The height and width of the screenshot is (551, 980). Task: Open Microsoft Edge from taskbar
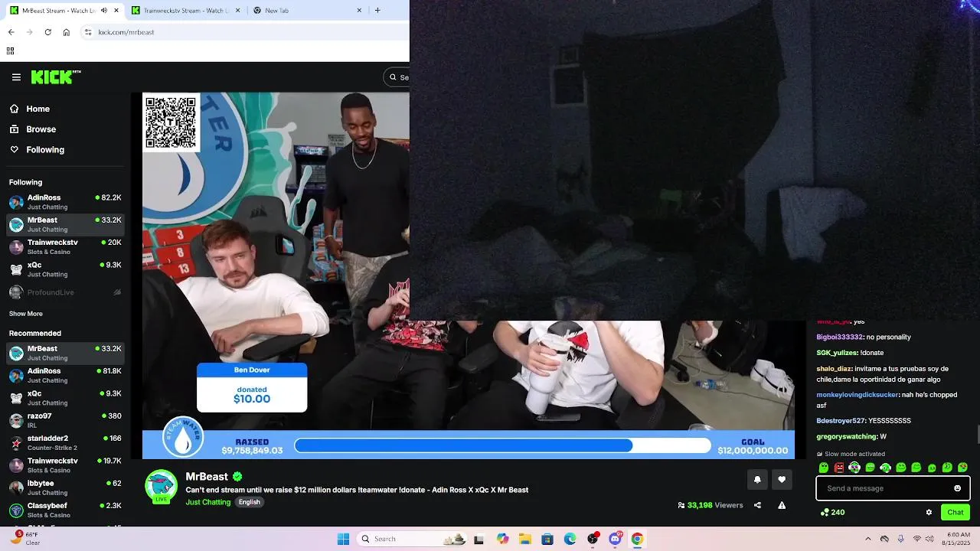(x=570, y=539)
